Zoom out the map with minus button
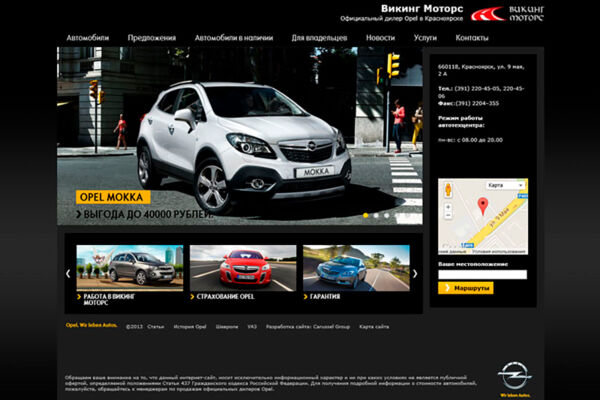Screen dimensions: 600x400 pyautogui.click(x=448, y=215)
